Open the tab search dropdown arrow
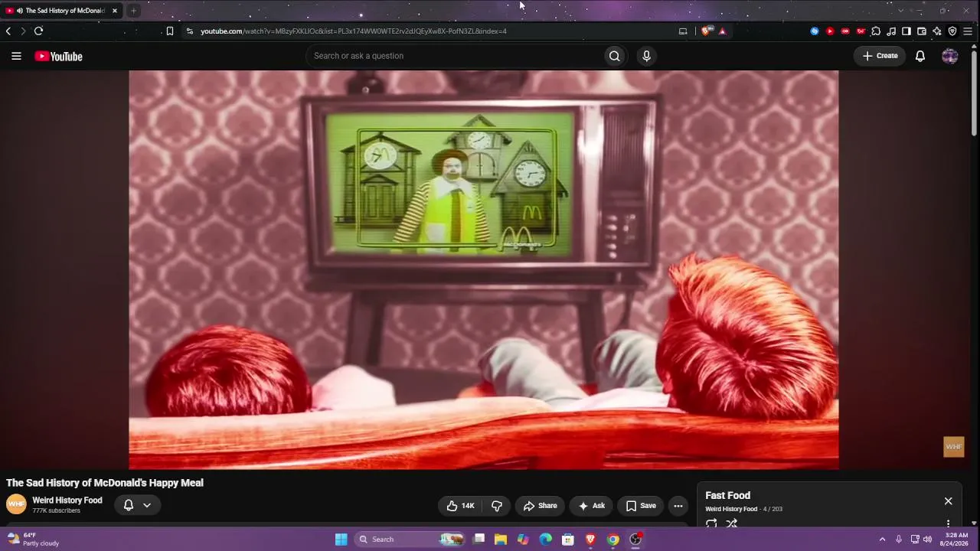The image size is (980, 551). coord(900,11)
